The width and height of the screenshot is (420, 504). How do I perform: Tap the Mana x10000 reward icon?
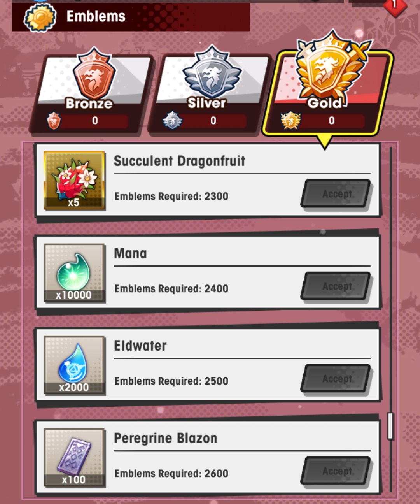coord(74,273)
